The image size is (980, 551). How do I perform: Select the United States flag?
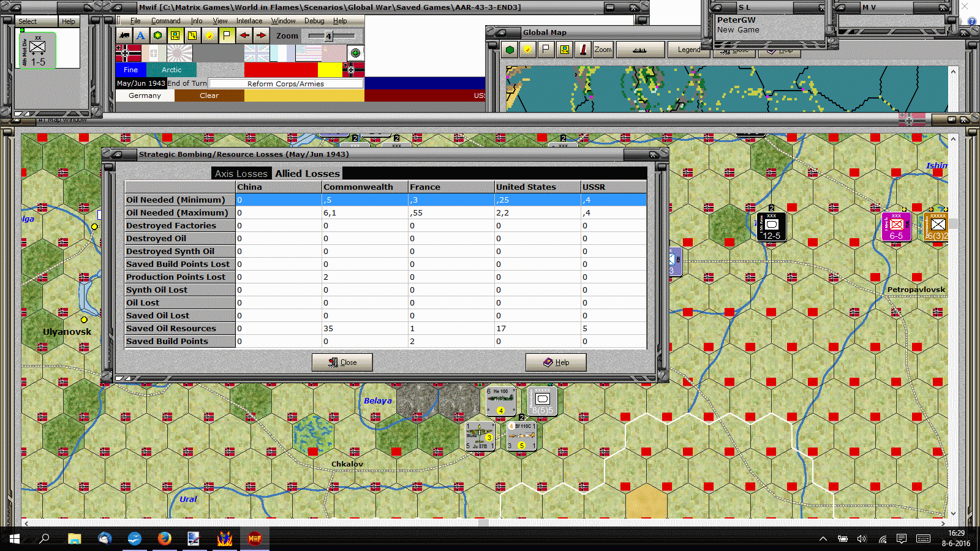[308, 53]
